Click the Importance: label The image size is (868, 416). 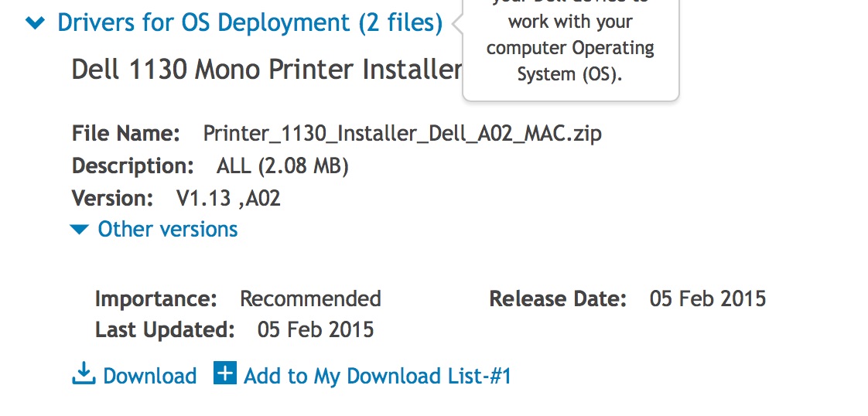point(155,298)
